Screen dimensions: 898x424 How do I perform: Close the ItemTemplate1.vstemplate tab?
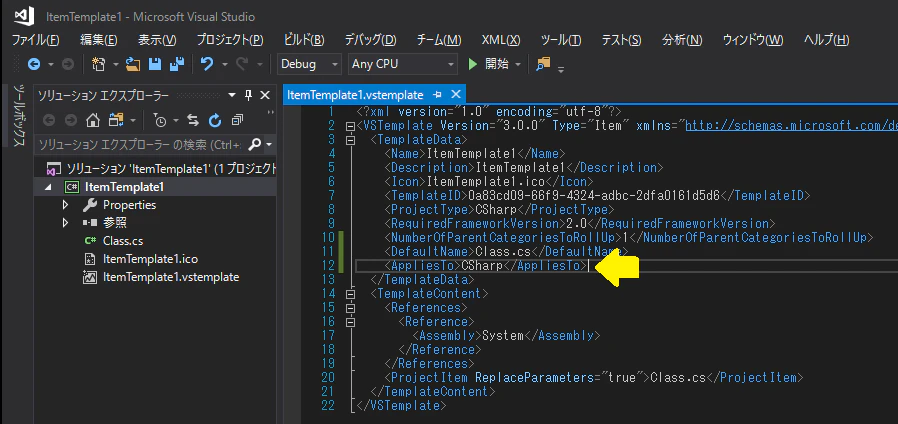pos(456,95)
